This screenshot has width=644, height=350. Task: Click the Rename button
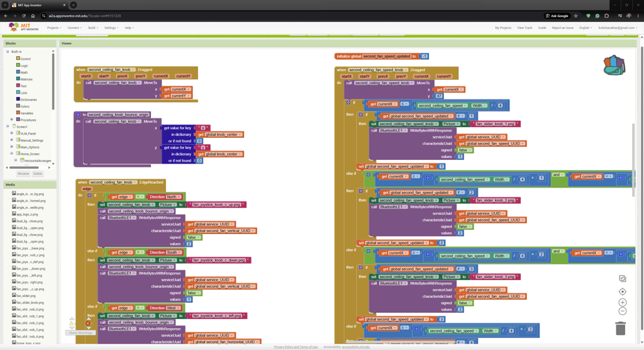(x=23, y=174)
